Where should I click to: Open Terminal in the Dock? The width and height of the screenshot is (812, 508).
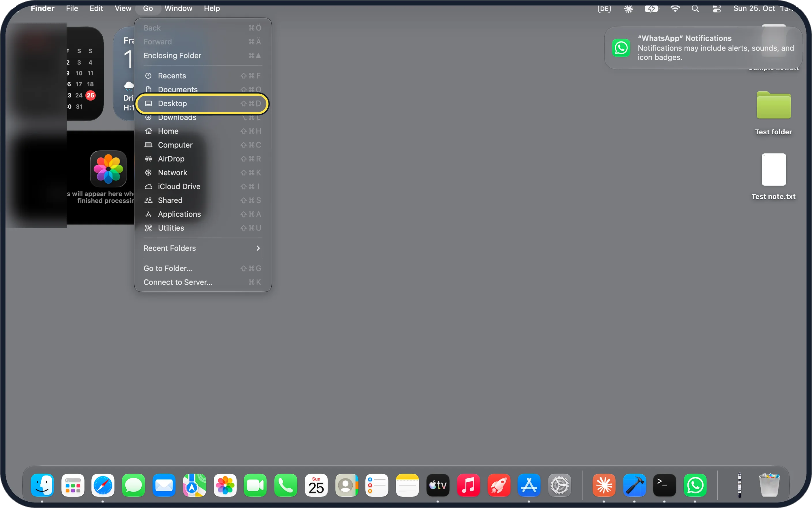point(665,485)
